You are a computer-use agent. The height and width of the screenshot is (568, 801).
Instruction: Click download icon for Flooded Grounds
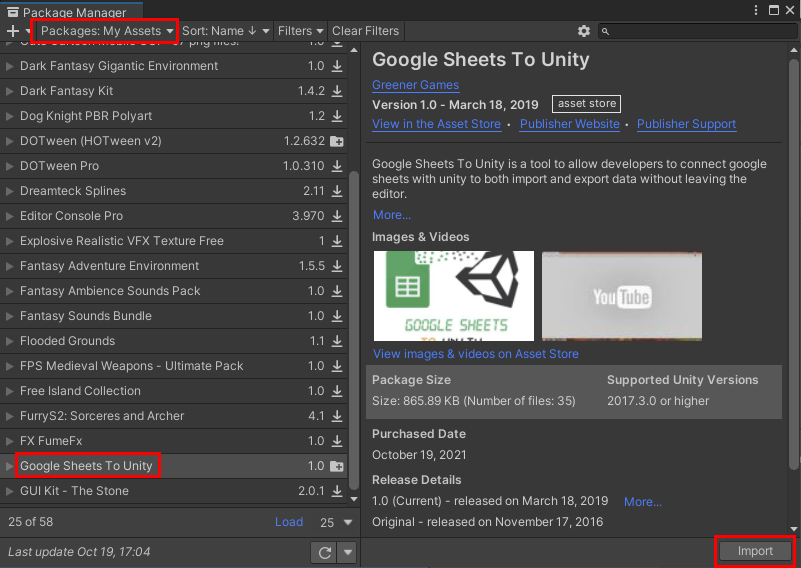(337, 341)
